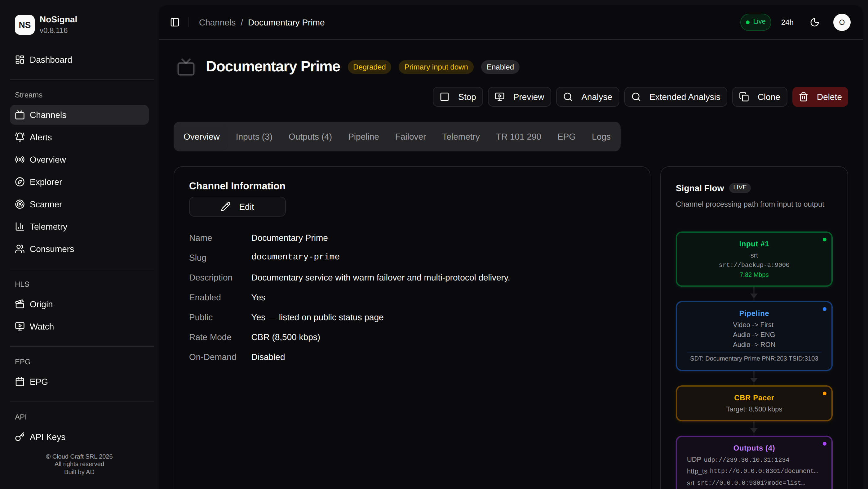Switch theme with the moon icon

click(814, 22)
